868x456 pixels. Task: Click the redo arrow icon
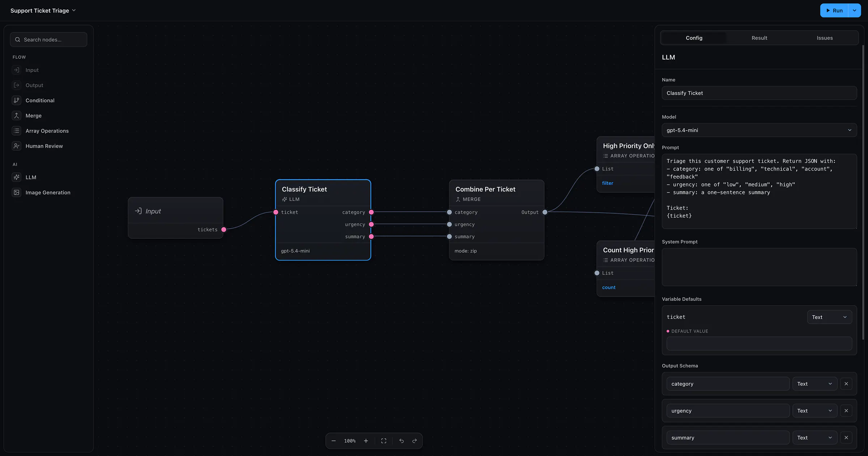[414, 441]
